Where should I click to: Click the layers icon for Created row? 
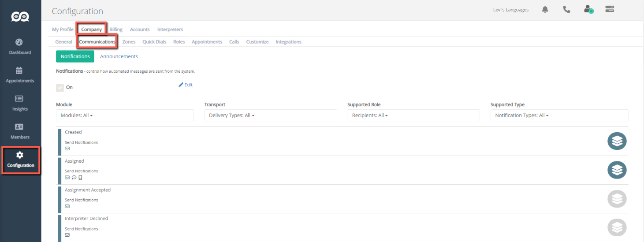click(x=617, y=141)
